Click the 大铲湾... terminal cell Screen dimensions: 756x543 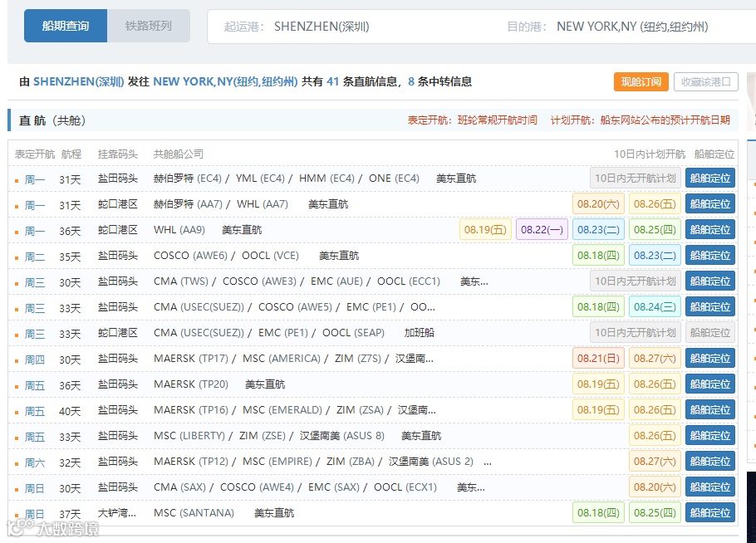(117, 513)
